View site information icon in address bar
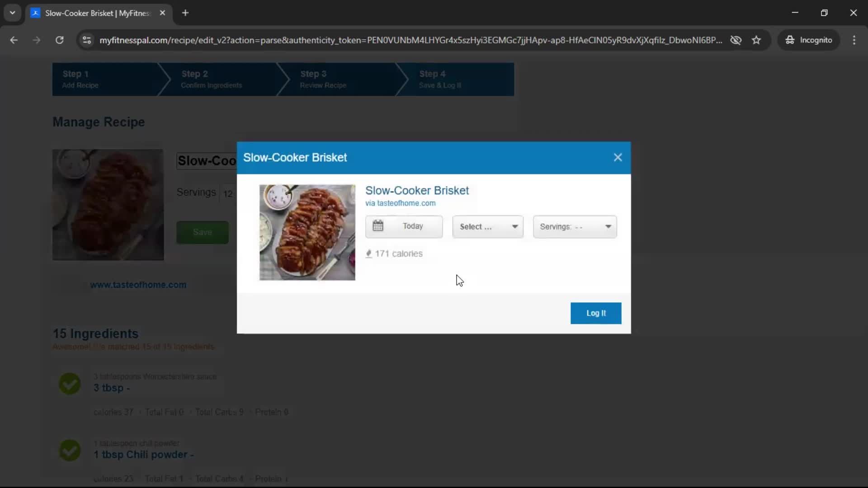This screenshot has width=868, height=488. [x=87, y=40]
